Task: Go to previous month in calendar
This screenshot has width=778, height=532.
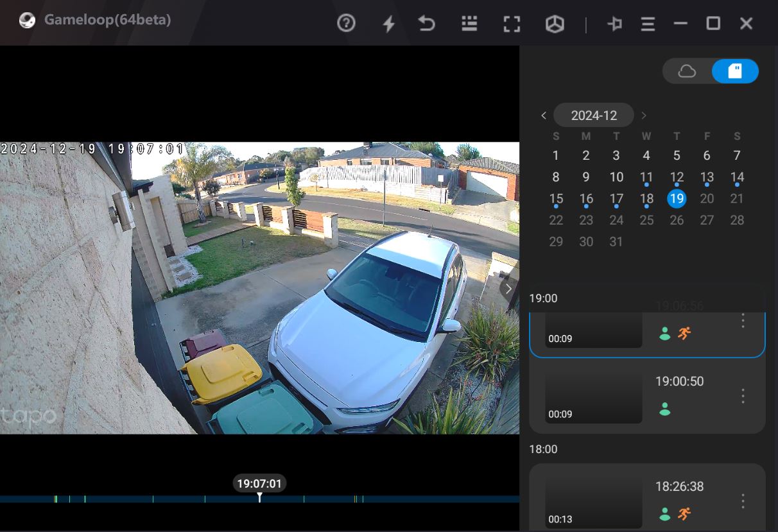Action: [544, 116]
